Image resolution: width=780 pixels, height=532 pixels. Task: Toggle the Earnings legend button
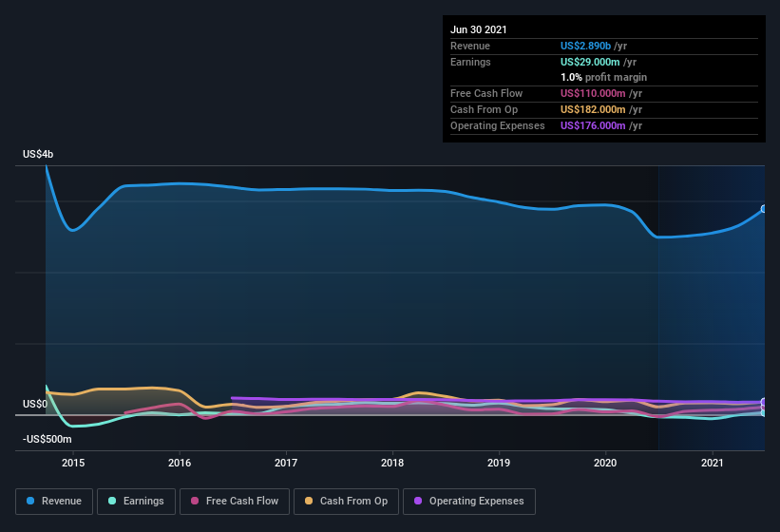(136, 502)
